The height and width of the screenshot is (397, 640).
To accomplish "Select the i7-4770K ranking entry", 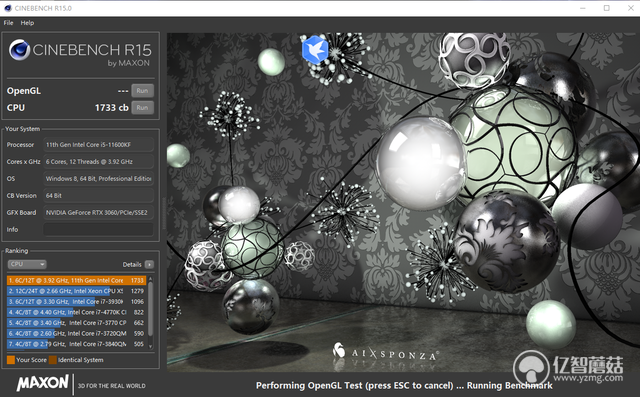I will point(76,312).
